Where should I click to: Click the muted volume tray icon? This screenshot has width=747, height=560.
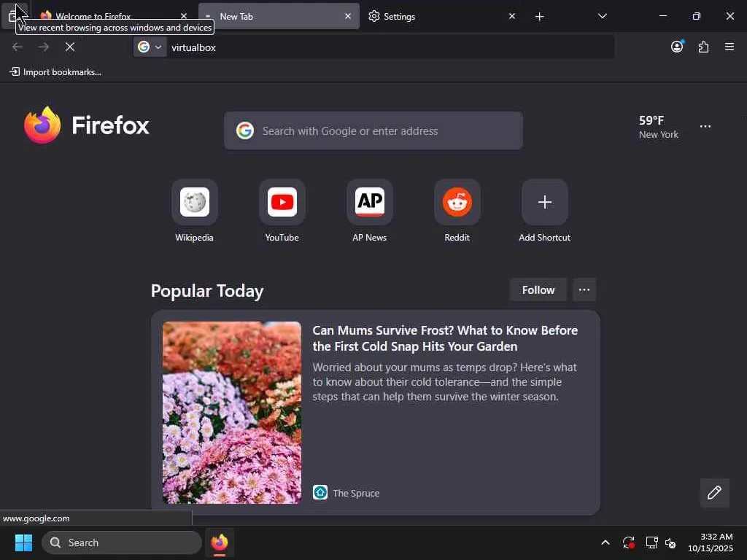(x=670, y=542)
